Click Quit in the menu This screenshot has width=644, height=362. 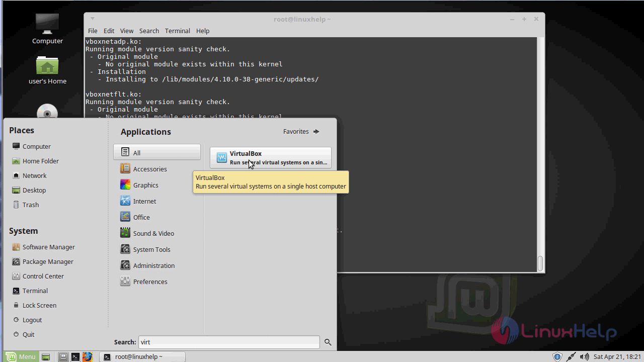[x=23, y=334]
